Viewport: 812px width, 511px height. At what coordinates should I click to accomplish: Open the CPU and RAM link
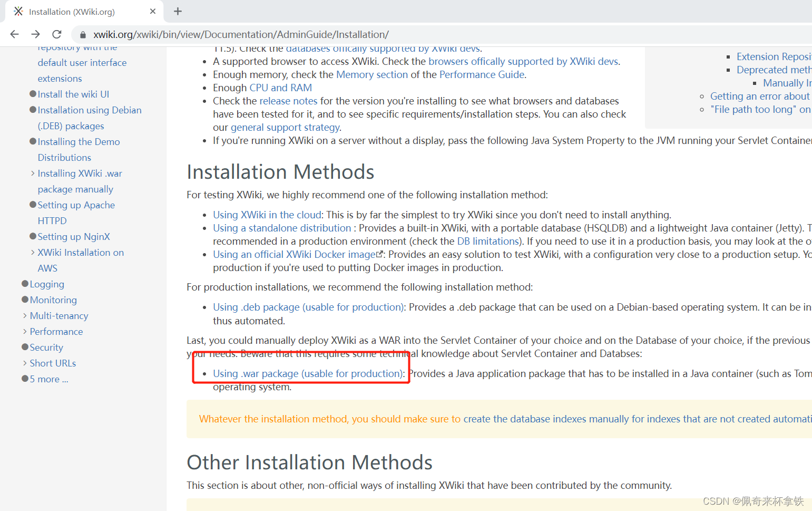point(280,88)
